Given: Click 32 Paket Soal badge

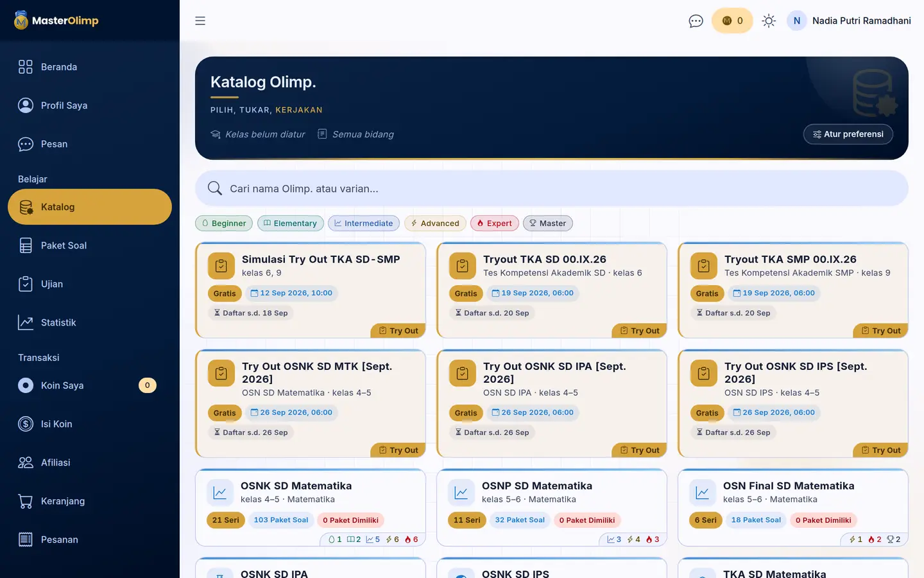Looking at the screenshot, I should coord(520,520).
